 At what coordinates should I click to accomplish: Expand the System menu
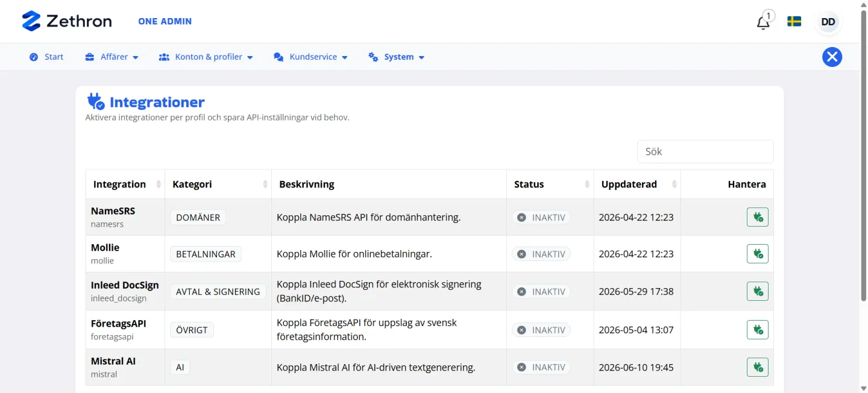(x=397, y=57)
